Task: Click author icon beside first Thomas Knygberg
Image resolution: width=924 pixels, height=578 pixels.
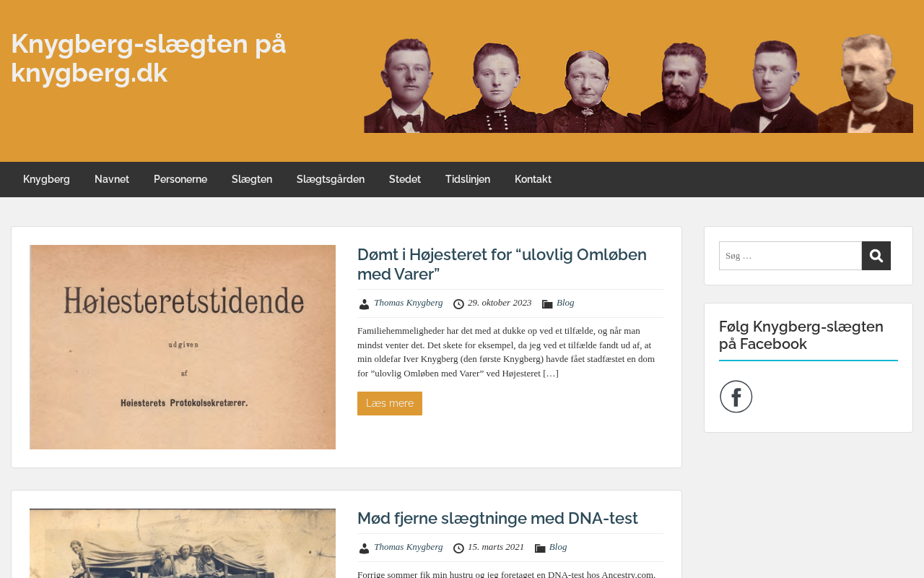Action: click(x=364, y=304)
